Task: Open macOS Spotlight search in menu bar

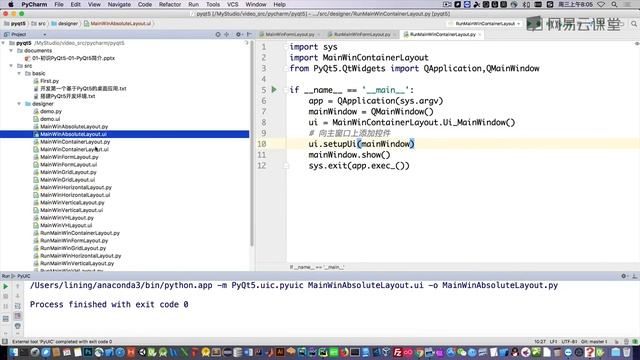Action: click(x=614, y=4)
